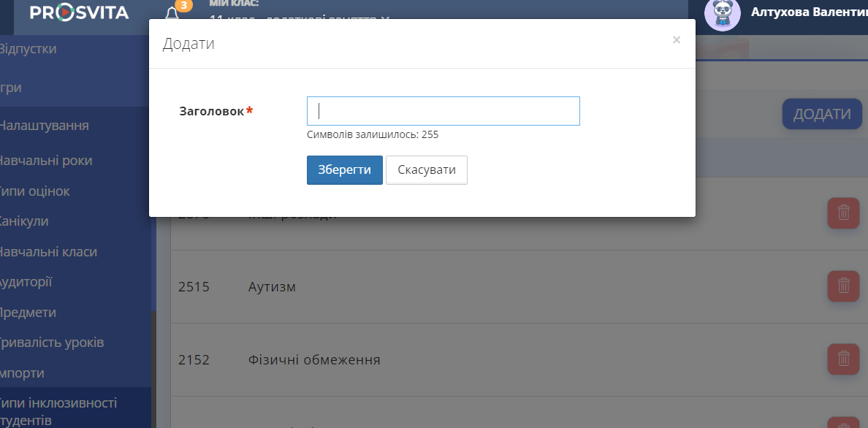The height and width of the screenshot is (428, 868).
Task: Click the trash icon for Фізичні обмеження
Action: coord(843,359)
